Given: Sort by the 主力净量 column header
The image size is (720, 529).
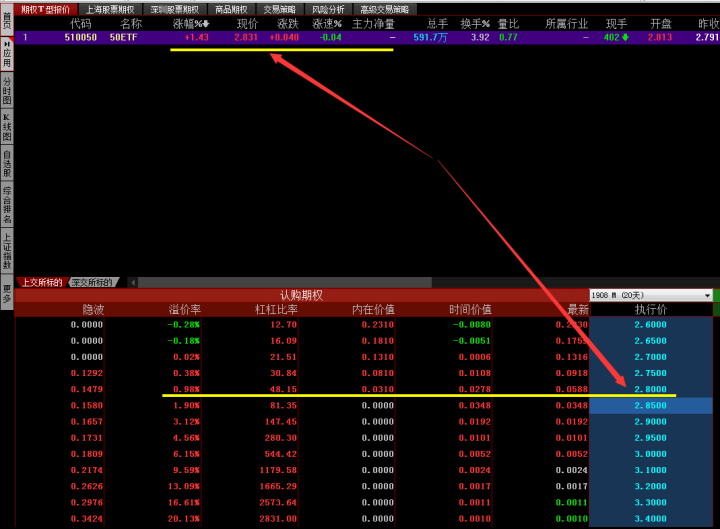Looking at the screenshot, I should click(x=373, y=24).
